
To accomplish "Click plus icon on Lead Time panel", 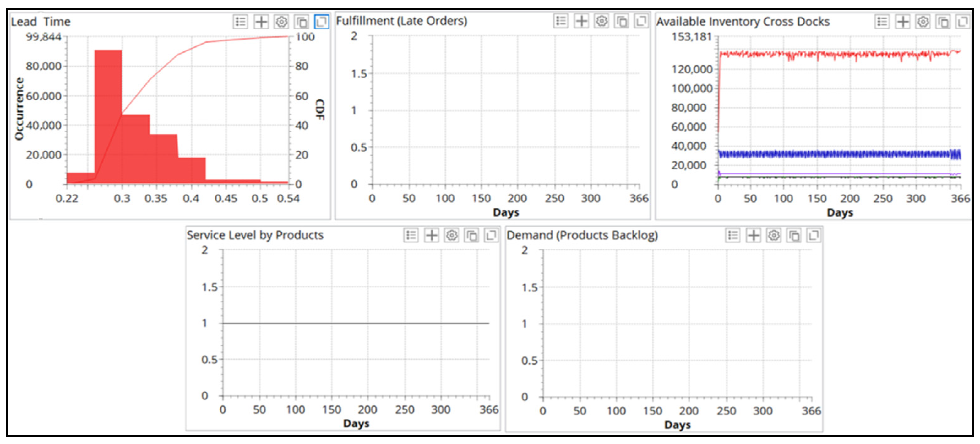I will 261,22.
